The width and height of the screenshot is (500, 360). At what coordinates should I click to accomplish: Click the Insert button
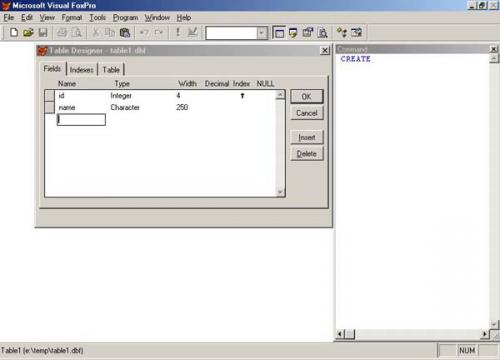(x=307, y=137)
